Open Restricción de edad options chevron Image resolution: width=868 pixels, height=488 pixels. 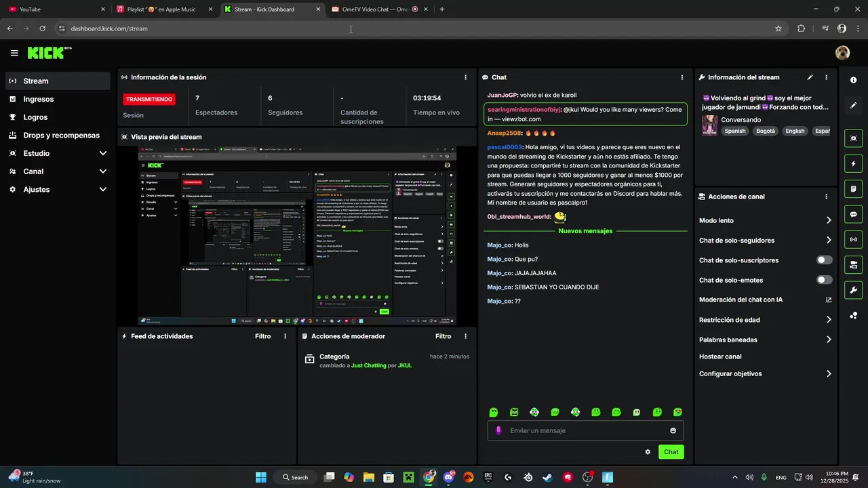[829, 320]
